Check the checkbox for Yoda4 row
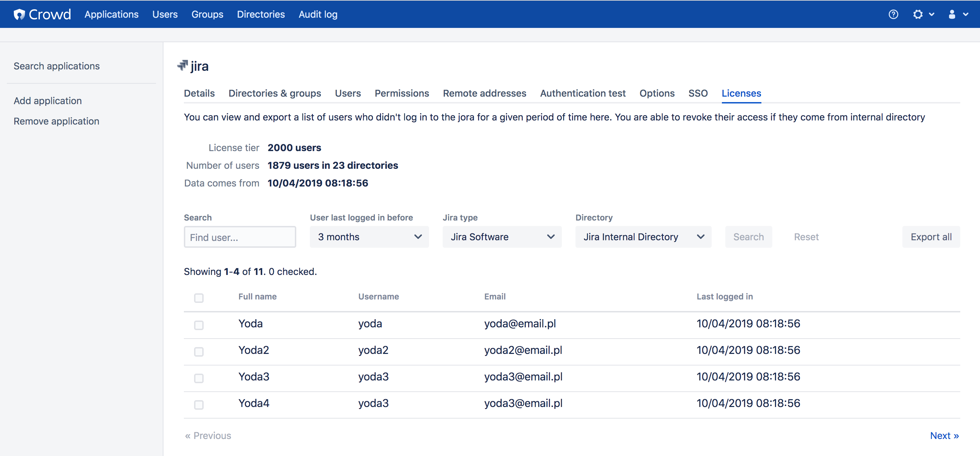Viewport: 980px width, 456px height. pyautogui.click(x=199, y=405)
